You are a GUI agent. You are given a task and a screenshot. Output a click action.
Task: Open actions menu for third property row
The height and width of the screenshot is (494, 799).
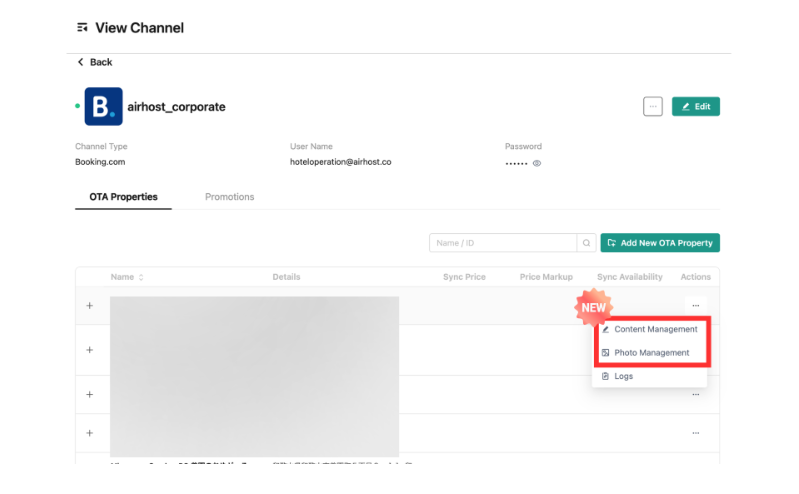tap(696, 395)
